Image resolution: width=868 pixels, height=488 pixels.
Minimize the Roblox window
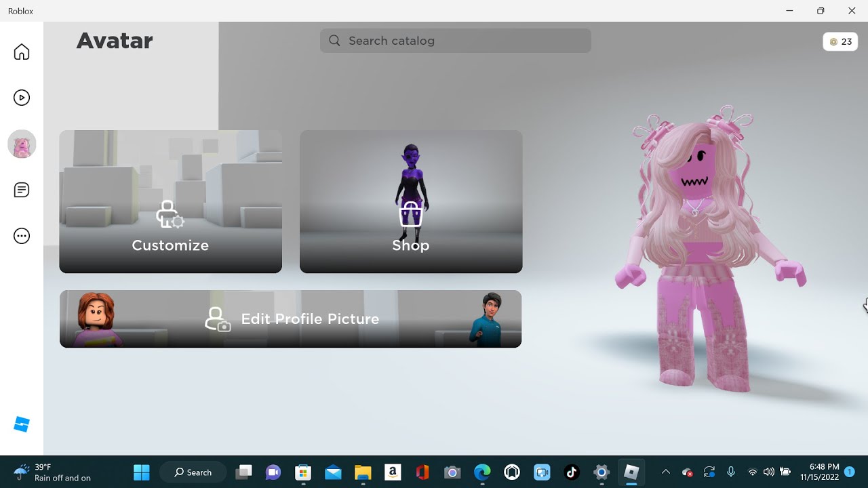[x=789, y=11]
